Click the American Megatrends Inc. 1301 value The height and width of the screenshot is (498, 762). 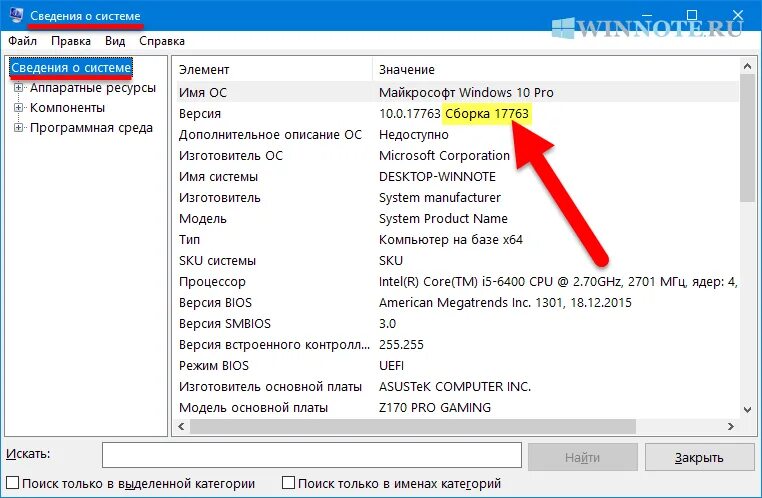click(x=505, y=303)
